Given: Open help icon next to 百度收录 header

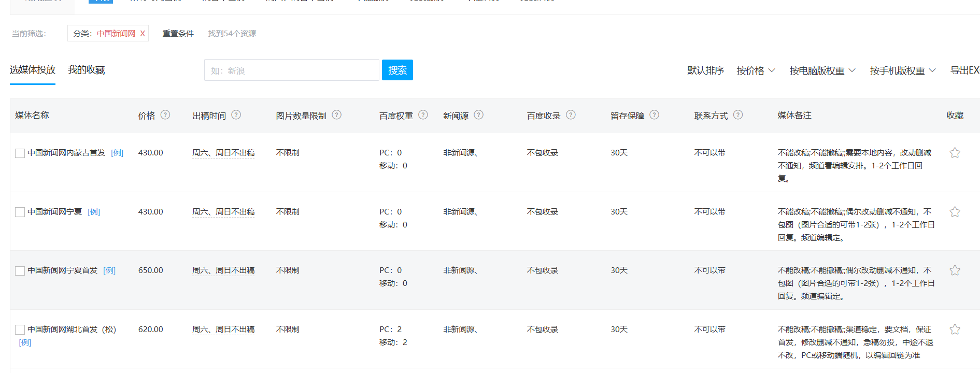Looking at the screenshot, I should tap(571, 115).
